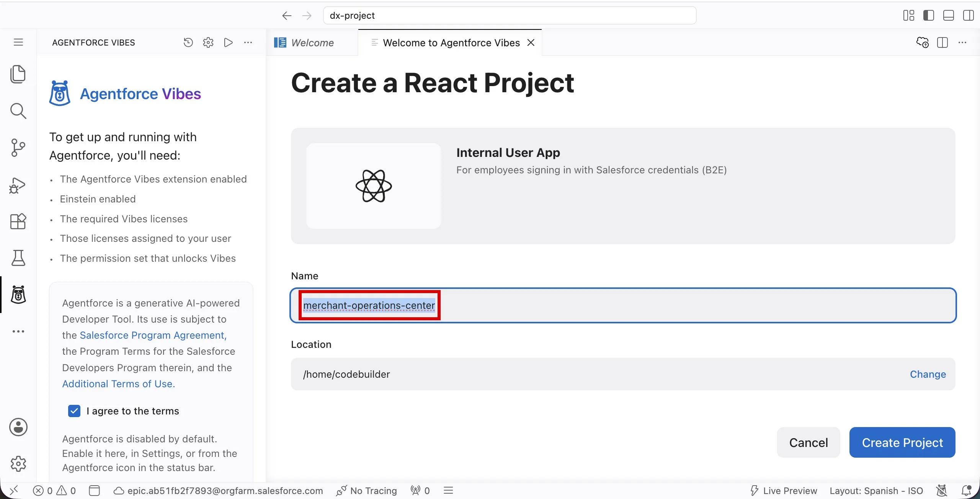Click Layout: Spanish - ISO status entry
The image size is (980, 499).
[876, 491]
